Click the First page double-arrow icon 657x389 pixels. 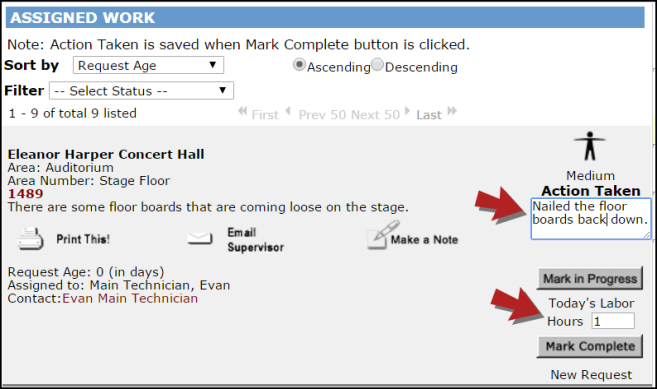coord(242,112)
